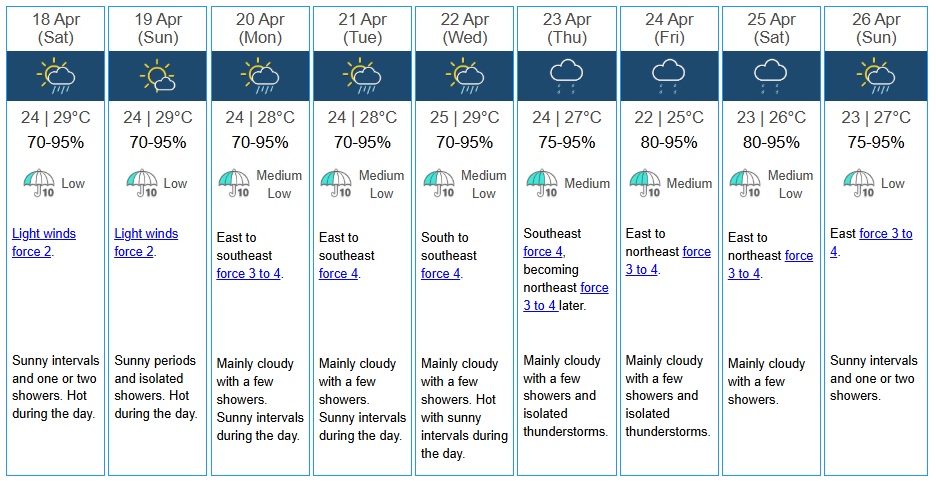Click the 18 Apr umbrella rain-probability icon
Image resolution: width=936 pixels, height=481 pixels.
38,184
